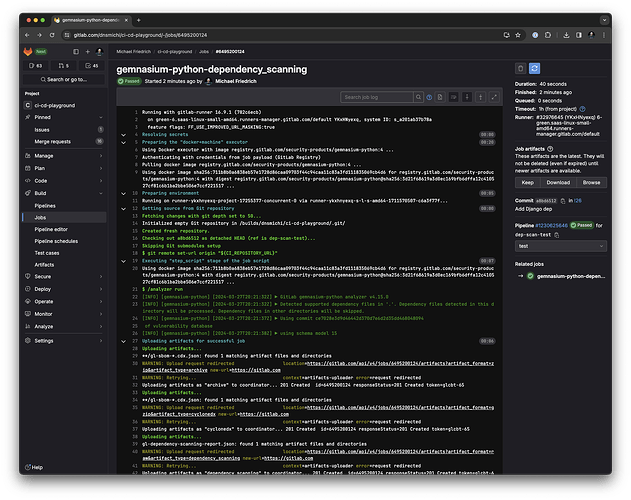
Task: Click the Browse artifacts button
Action: coord(592,183)
